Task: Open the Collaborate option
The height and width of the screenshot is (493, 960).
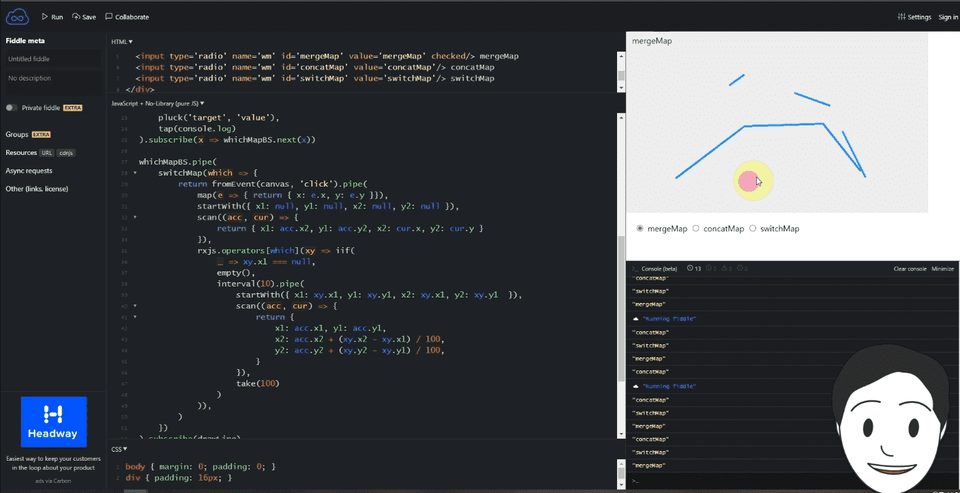Action: click(127, 17)
